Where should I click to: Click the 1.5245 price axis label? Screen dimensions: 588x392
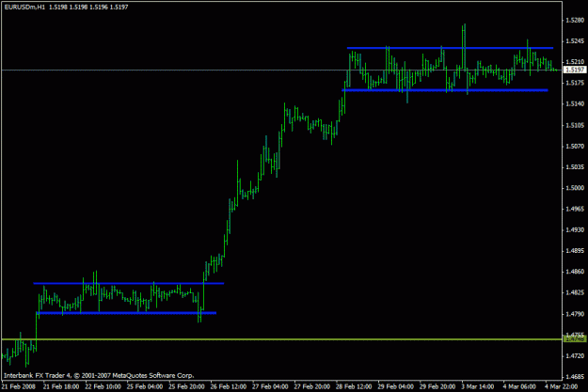[575, 40]
